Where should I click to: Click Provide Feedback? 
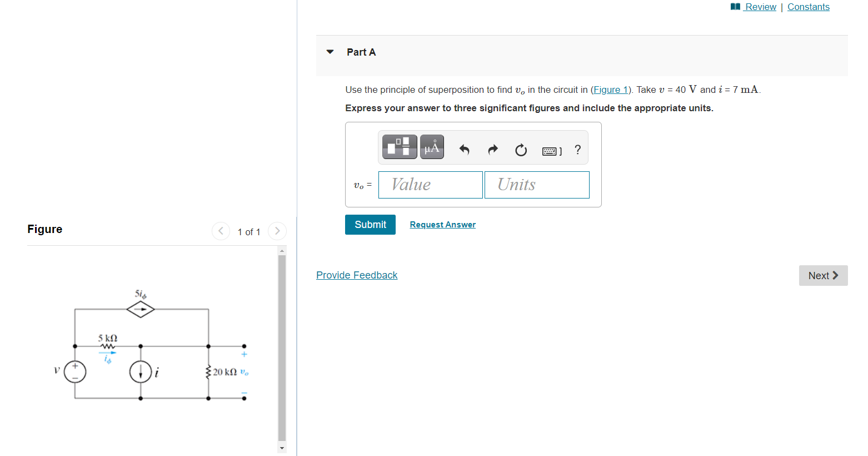357,275
